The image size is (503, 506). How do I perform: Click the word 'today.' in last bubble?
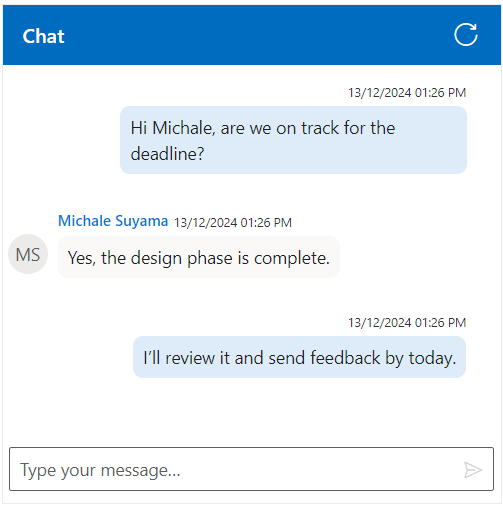pos(432,358)
